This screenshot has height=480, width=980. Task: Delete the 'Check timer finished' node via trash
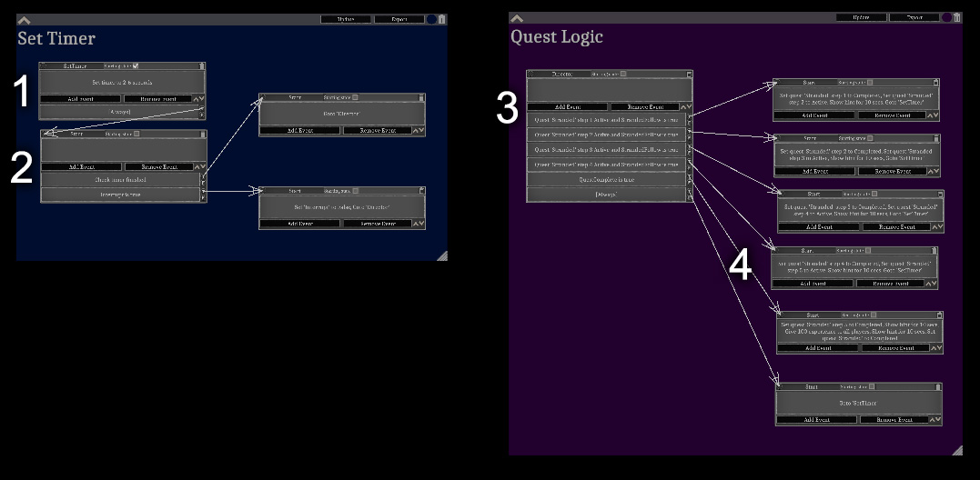point(203,134)
